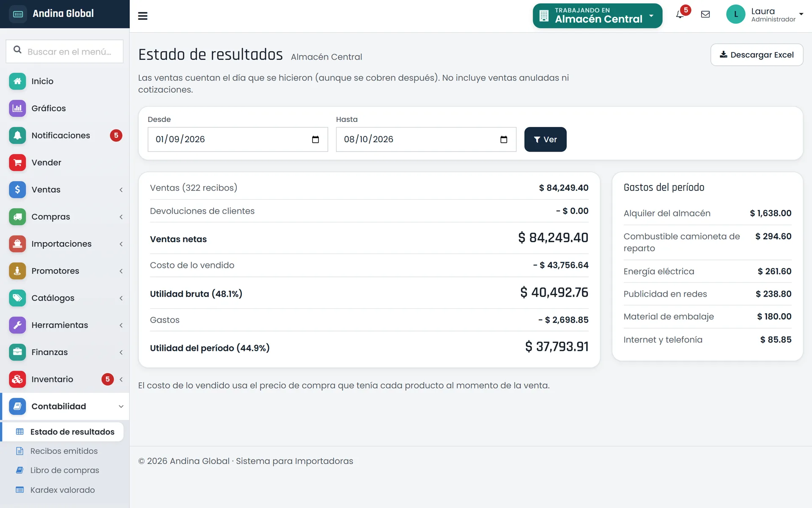
Task: Open the Laura user account dropdown
Action: [x=765, y=14]
